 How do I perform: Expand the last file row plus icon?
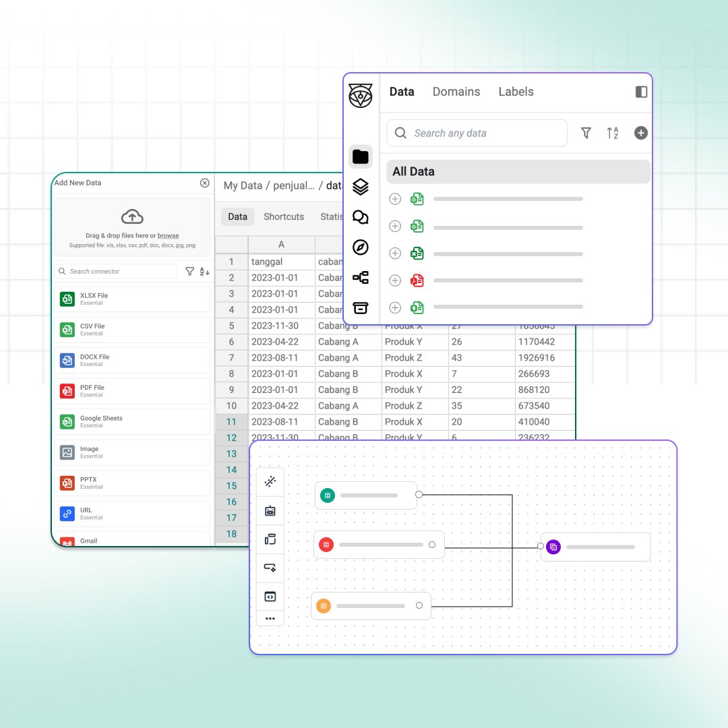coord(394,307)
